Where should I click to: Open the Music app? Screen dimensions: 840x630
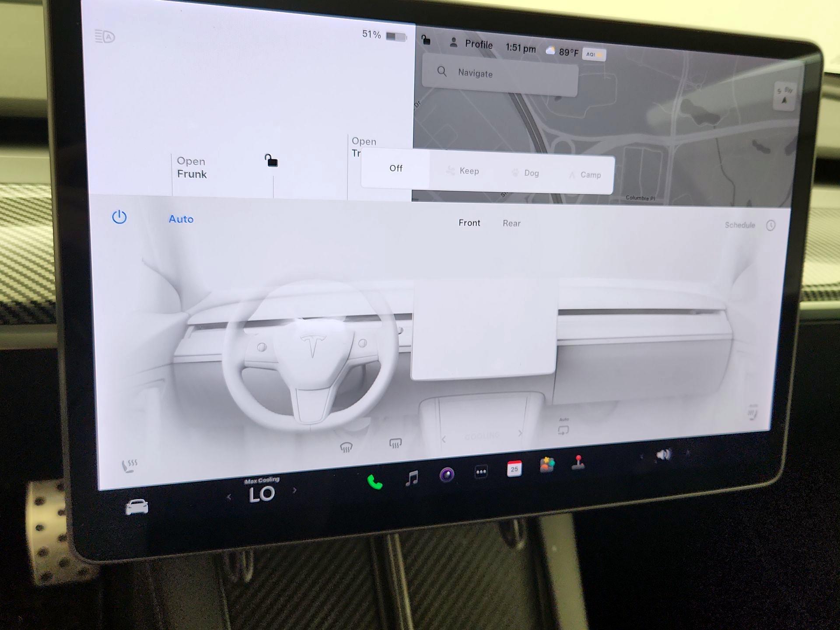coord(412,478)
